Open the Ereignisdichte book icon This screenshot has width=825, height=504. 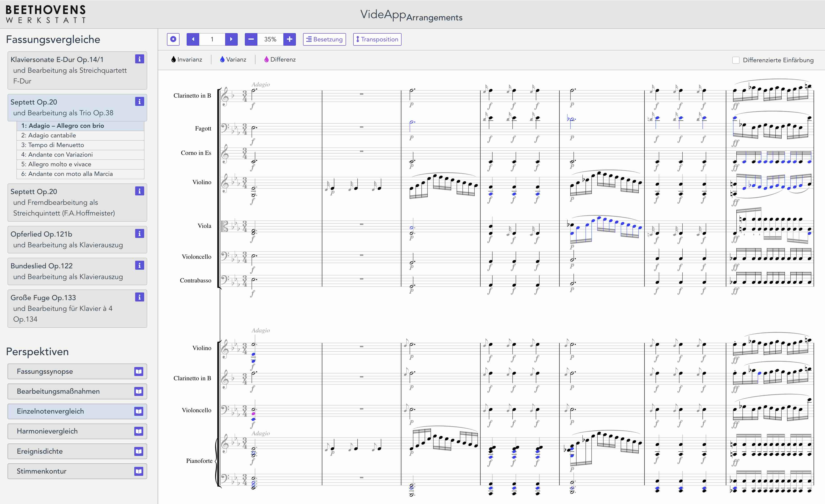point(139,451)
